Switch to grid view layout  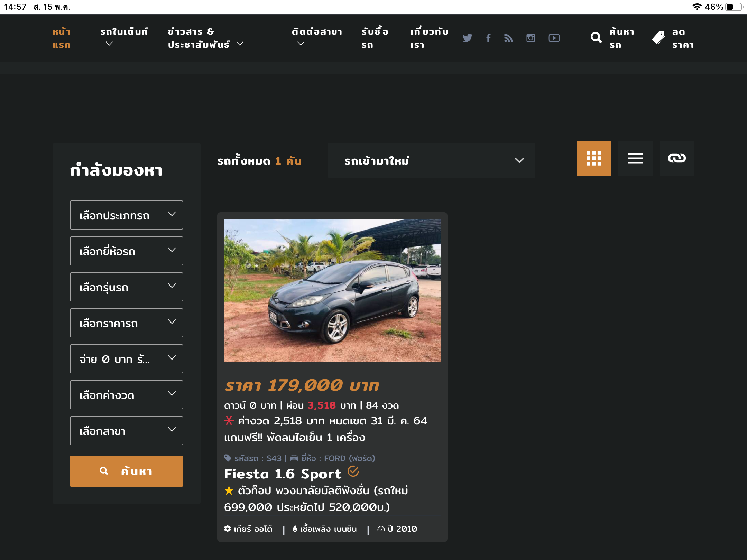[x=594, y=159]
